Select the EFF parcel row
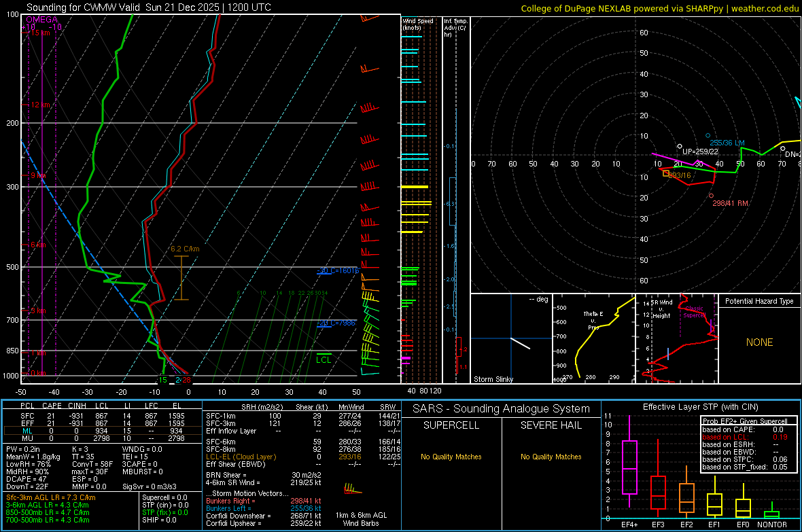The height and width of the screenshot is (532, 802). coord(102,423)
